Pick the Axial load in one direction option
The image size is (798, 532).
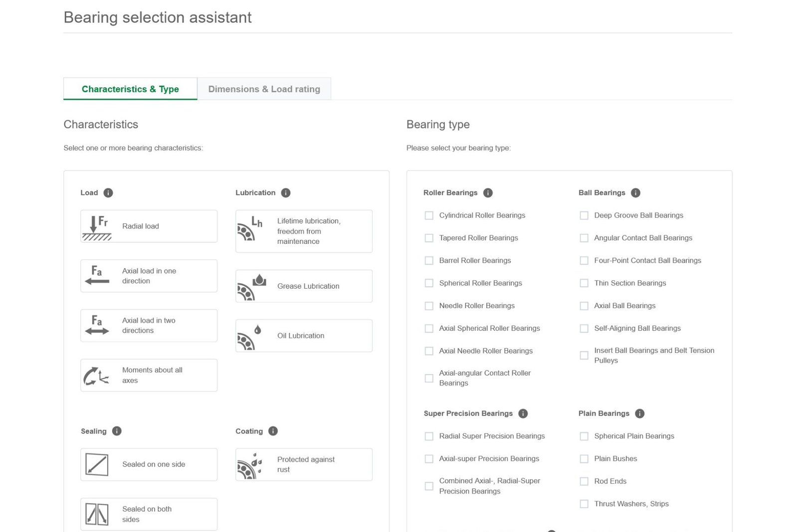(x=149, y=276)
